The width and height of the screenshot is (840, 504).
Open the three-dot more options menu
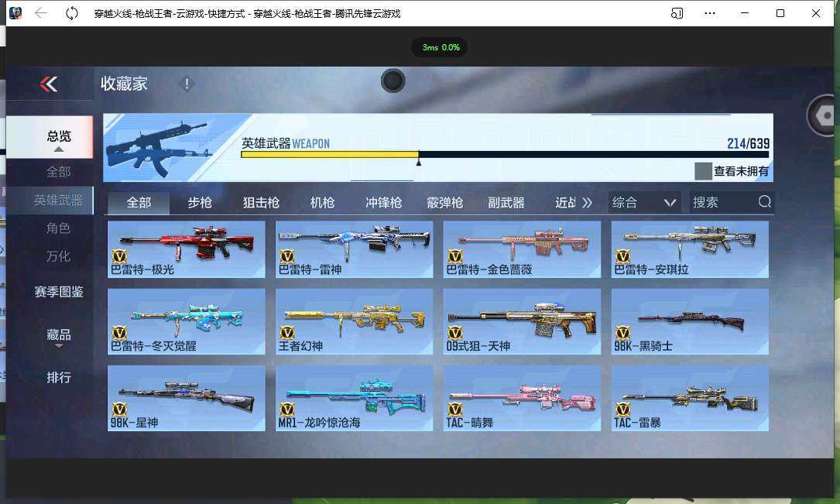(710, 13)
